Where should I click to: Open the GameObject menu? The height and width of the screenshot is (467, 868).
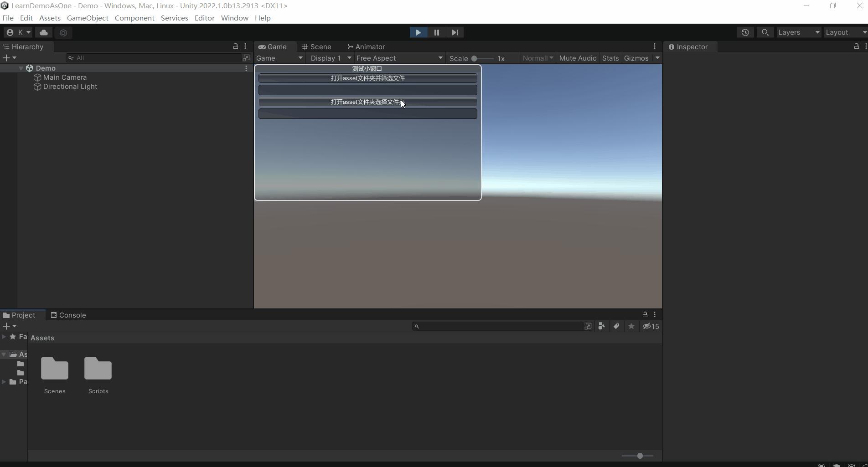(88, 18)
